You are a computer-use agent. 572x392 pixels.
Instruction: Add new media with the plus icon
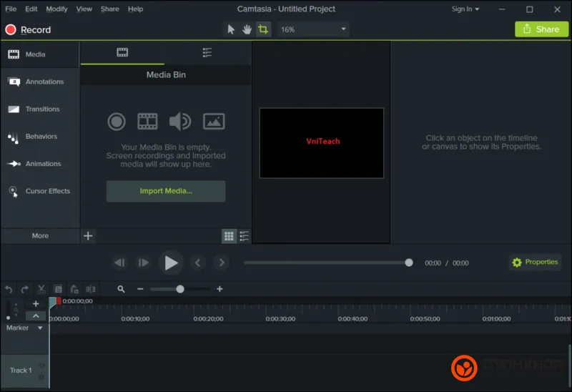[88, 236]
